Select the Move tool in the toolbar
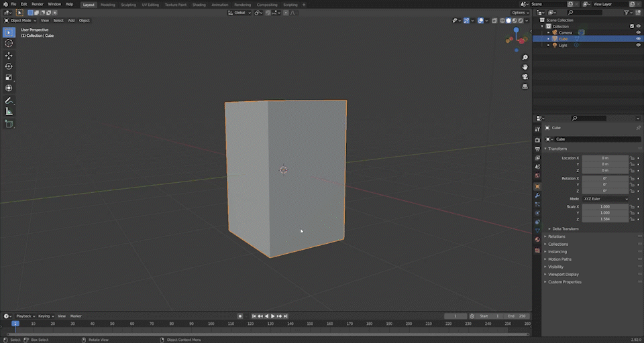Screen dimensions: 644x343 (9, 56)
